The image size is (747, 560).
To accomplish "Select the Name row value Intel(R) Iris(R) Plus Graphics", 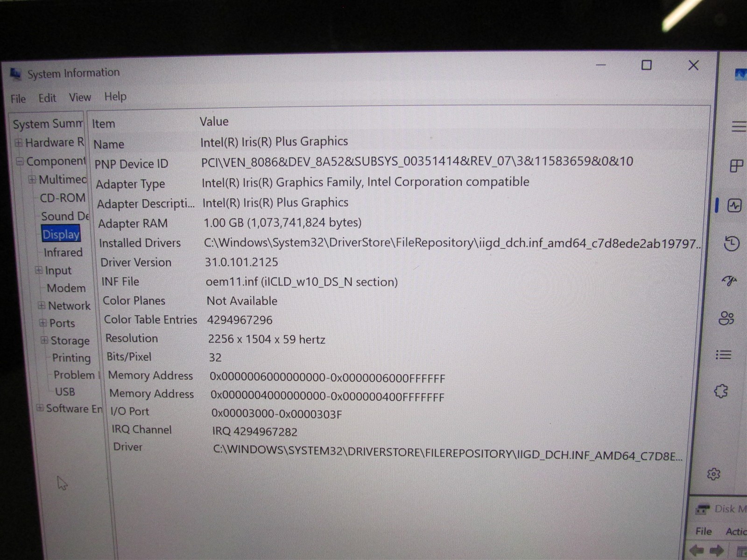I will [274, 142].
